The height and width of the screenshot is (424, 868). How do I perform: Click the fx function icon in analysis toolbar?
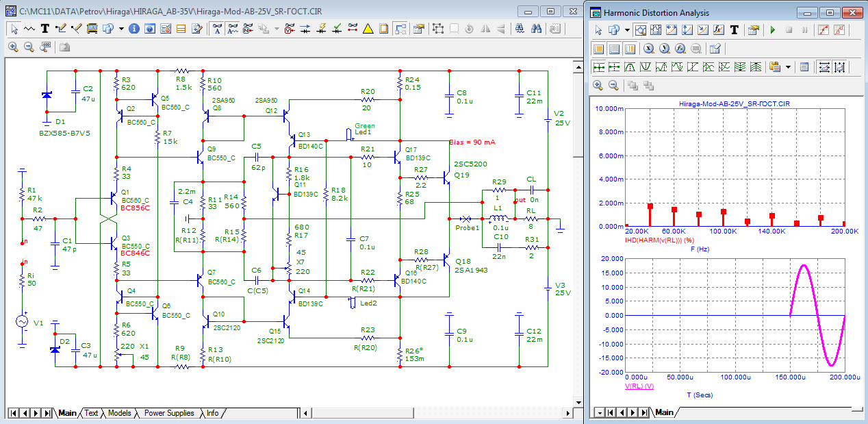(x=719, y=30)
